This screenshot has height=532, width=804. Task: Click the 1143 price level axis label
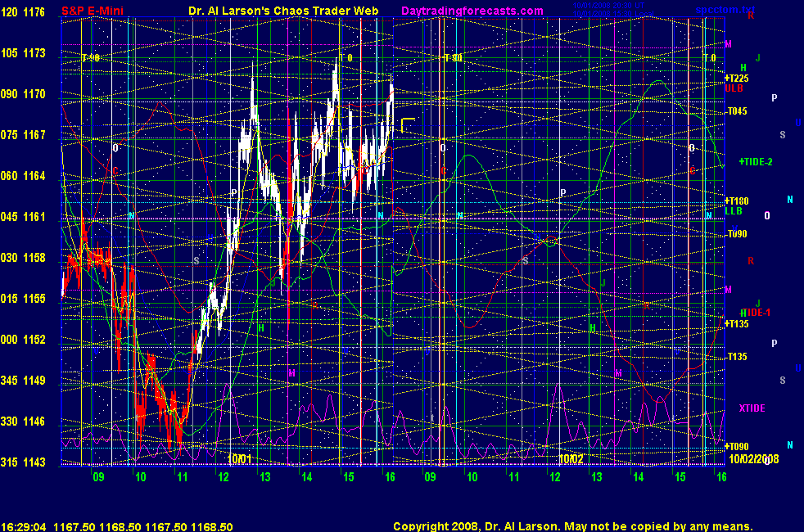tap(34, 462)
